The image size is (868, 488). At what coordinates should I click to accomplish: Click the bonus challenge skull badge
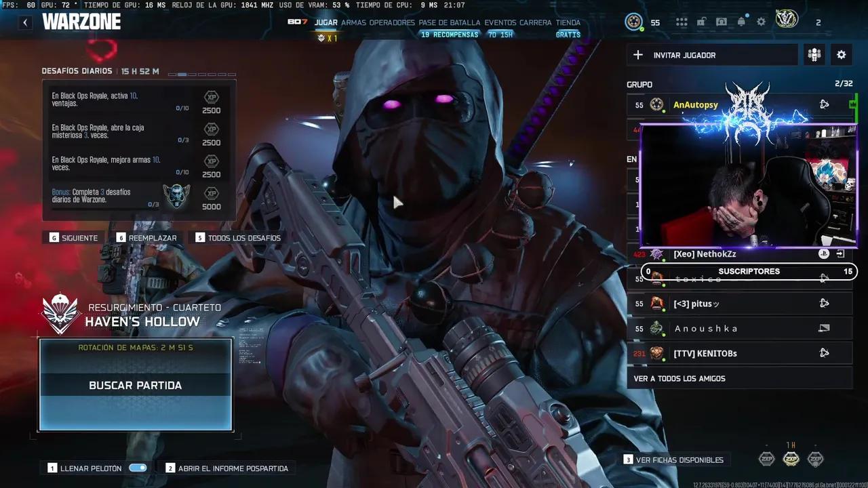coord(176,196)
